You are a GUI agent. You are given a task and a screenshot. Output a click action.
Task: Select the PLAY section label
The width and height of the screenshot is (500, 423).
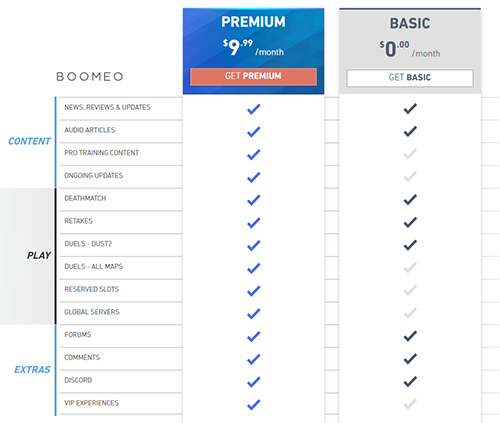click(39, 255)
